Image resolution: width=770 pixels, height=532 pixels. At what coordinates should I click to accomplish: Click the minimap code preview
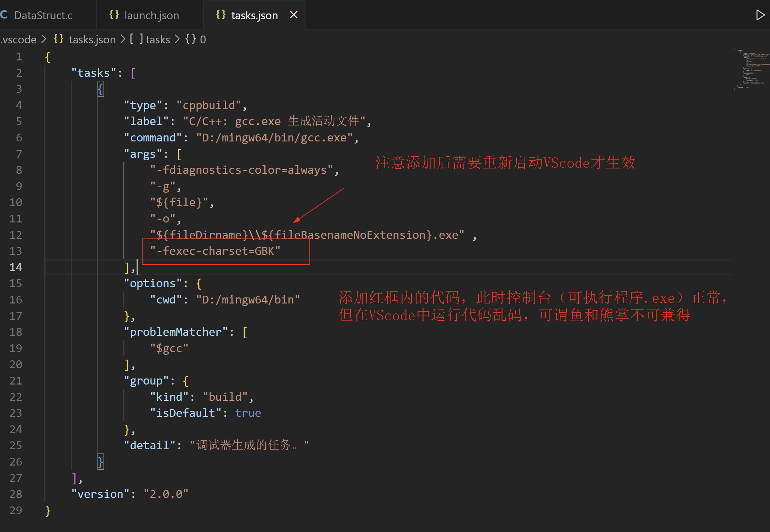(x=753, y=69)
